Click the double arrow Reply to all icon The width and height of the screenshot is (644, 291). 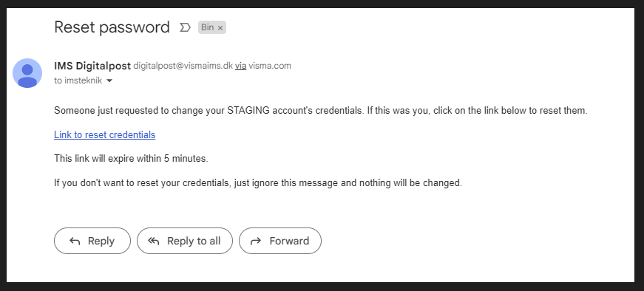point(154,241)
